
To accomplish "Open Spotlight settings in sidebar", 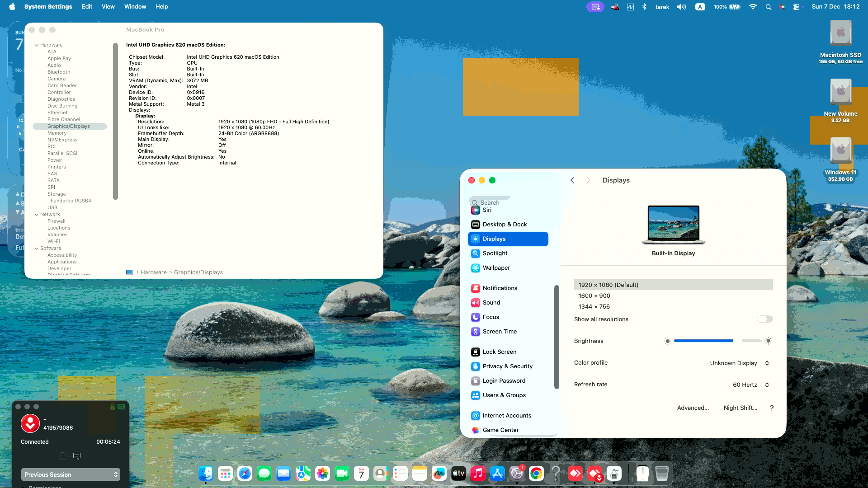I will (495, 253).
